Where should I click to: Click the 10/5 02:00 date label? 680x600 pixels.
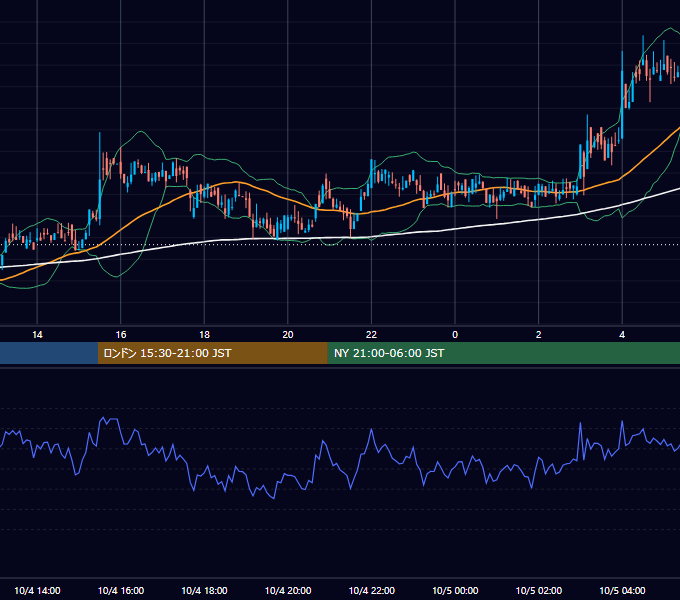[x=539, y=590]
